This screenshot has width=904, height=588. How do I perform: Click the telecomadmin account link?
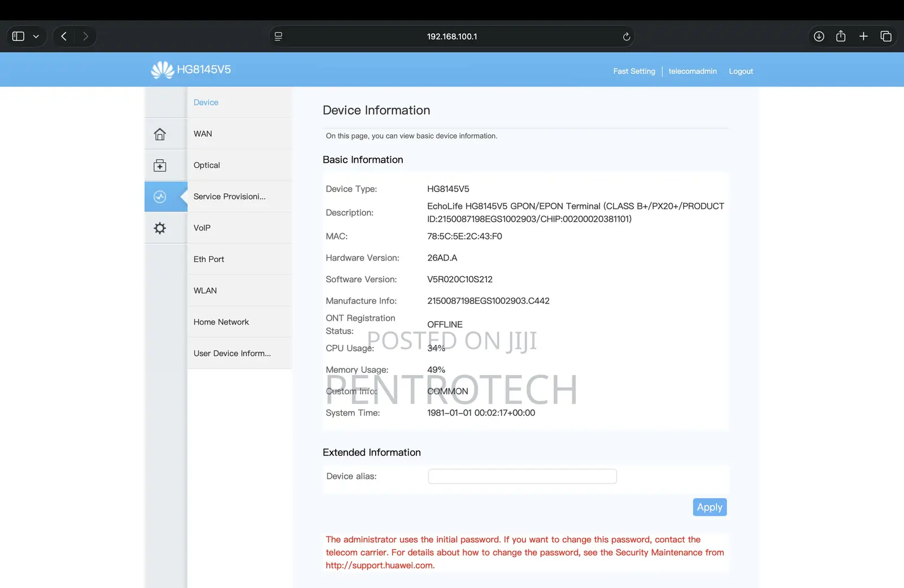coord(693,71)
